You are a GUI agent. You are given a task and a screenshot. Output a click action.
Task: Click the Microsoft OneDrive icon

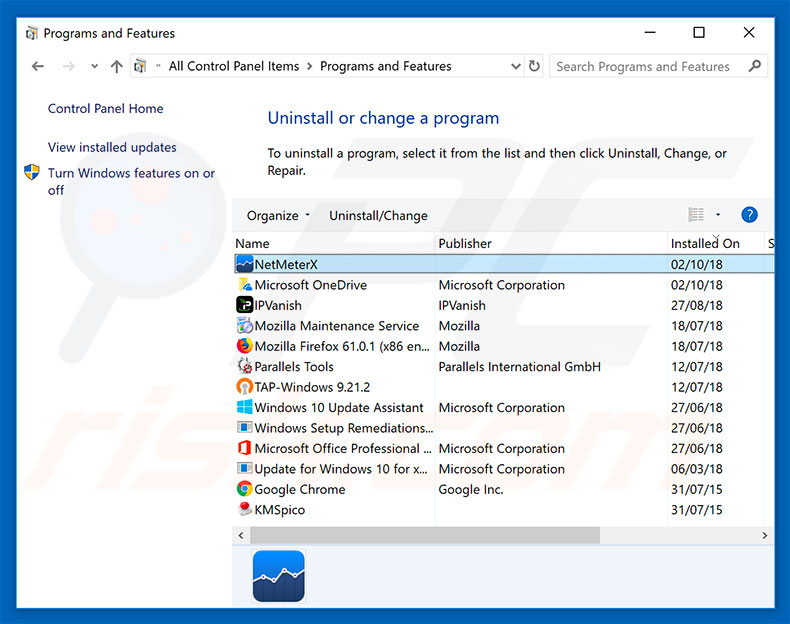coord(245,285)
